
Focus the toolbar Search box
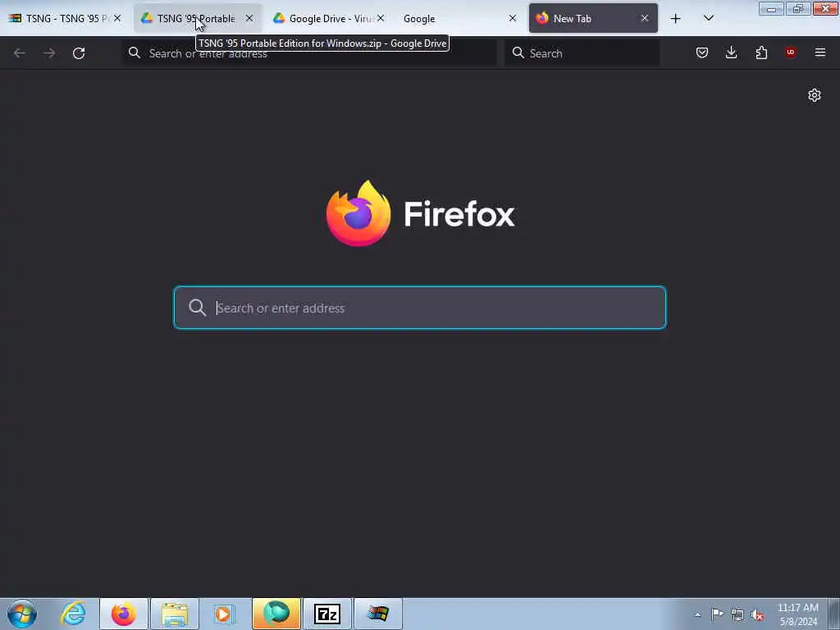582,53
